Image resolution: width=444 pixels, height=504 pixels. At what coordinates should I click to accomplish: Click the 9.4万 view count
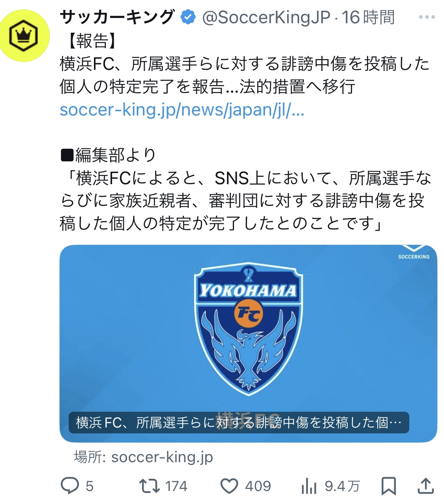(342, 486)
